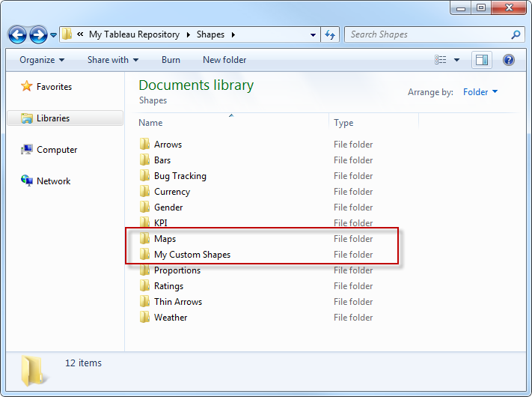
Task: Toggle the preview pane
Action: (x=481, y=60)
